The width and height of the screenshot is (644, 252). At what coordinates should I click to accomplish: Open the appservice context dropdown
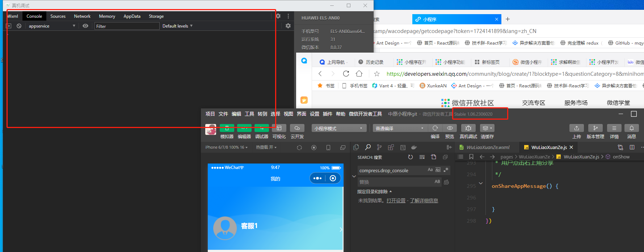pyautogui.click(x=51, y=26)
